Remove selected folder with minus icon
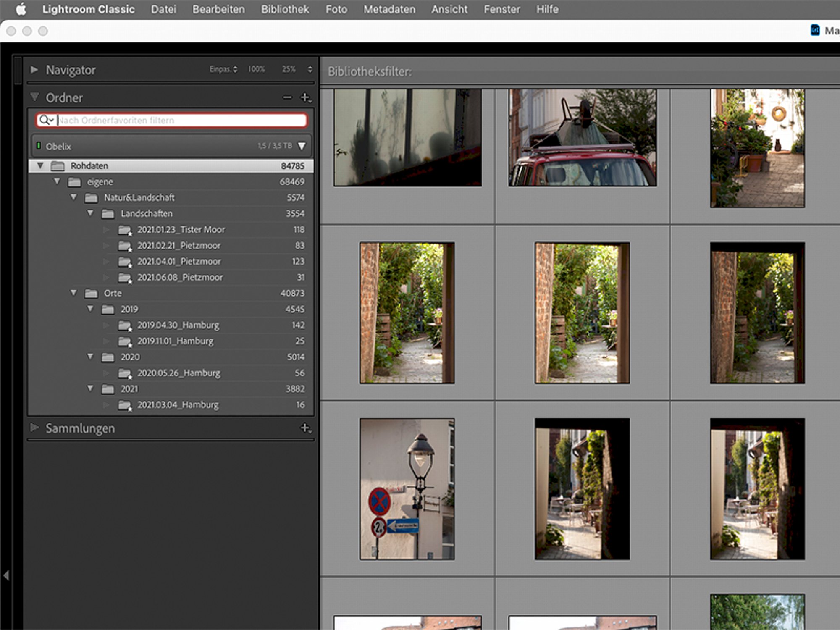Image resolution: width=840 pixels, height=630 pixels. coord(287,97)
